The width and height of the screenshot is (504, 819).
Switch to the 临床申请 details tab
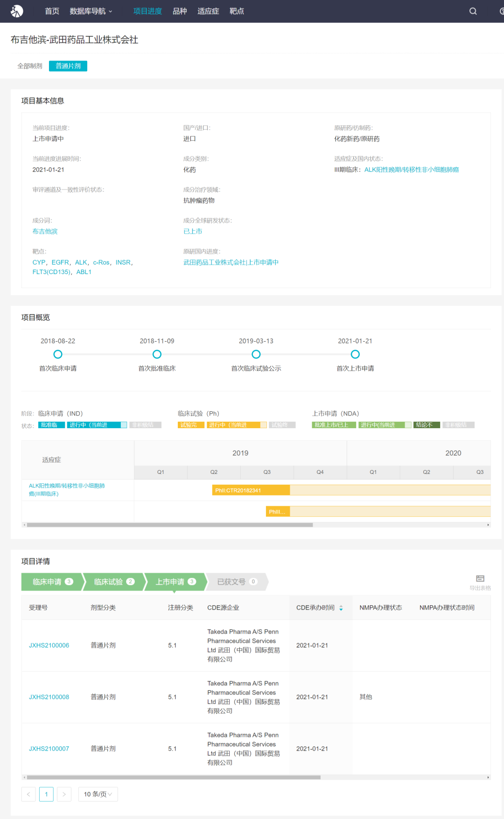tap(51, 582)
